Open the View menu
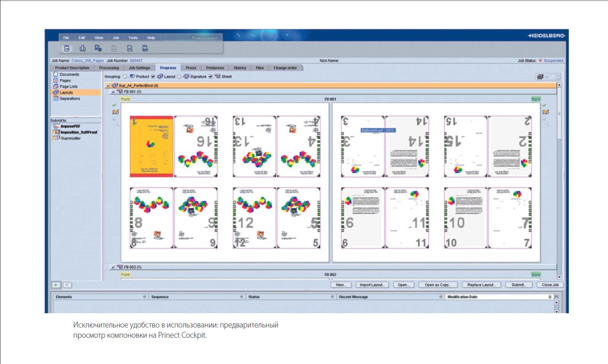Image resolution: width=608 pixels, height=364 pixels. click(99, 38)
